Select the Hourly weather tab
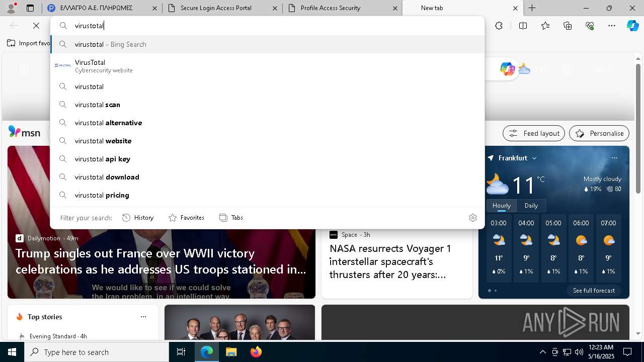This screenshot has height=362, width=644. click(502, 205)
